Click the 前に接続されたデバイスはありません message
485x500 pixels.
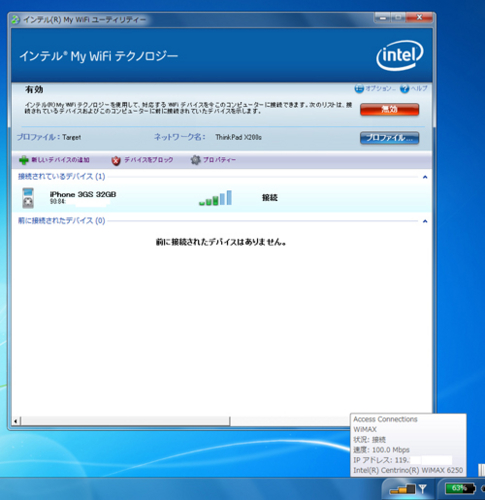(221, 242)
